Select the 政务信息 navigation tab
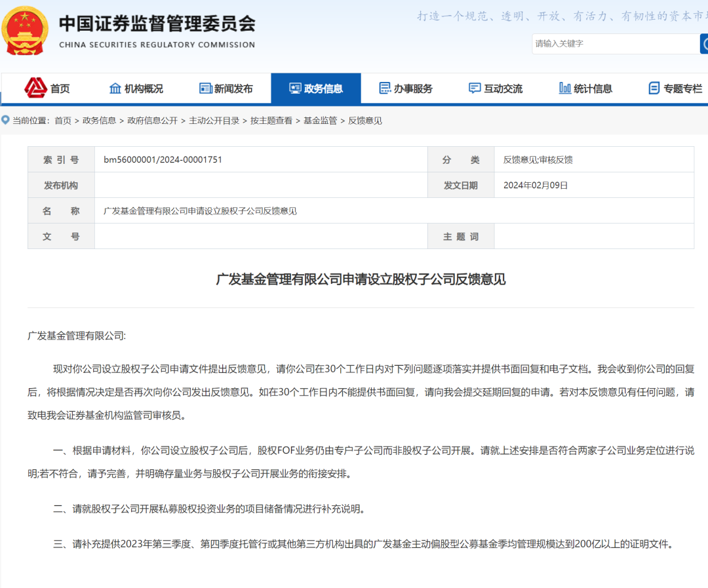 coord(315,88)
